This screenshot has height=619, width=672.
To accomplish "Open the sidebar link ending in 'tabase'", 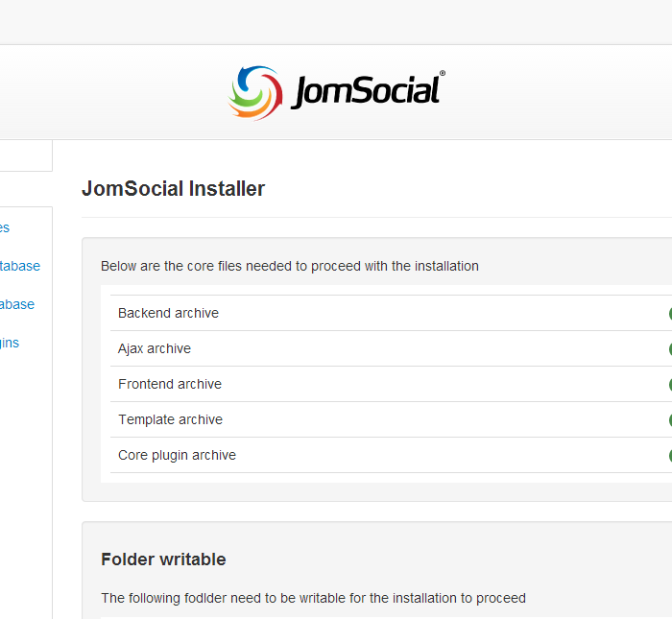I will click(20, 266).
